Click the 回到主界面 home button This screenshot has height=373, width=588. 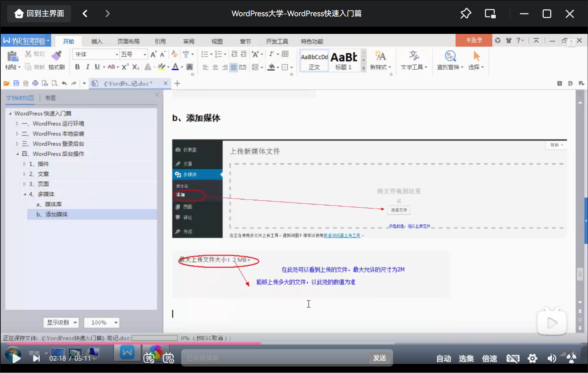(39, 14)
